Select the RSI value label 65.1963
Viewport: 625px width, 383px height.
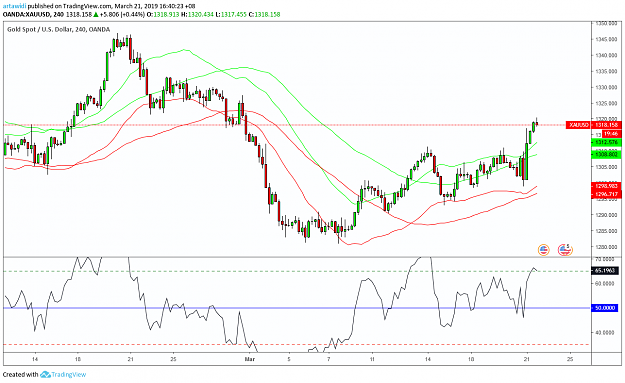coord(605,271)
